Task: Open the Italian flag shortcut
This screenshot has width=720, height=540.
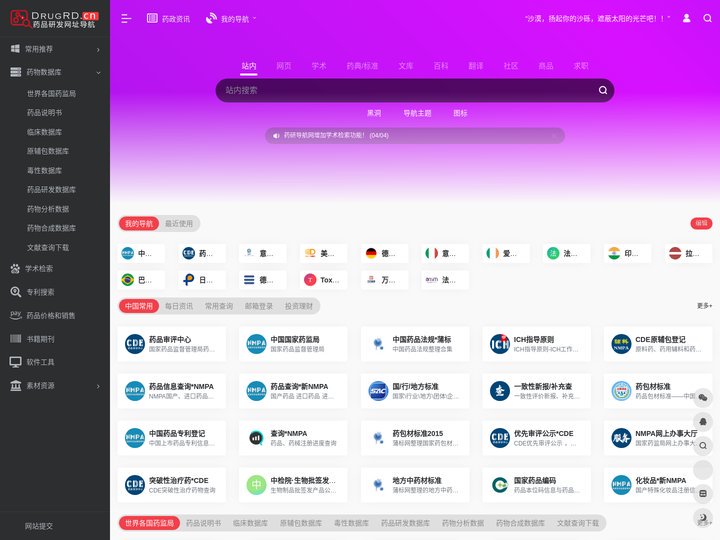Action: (x=445, y=253)
